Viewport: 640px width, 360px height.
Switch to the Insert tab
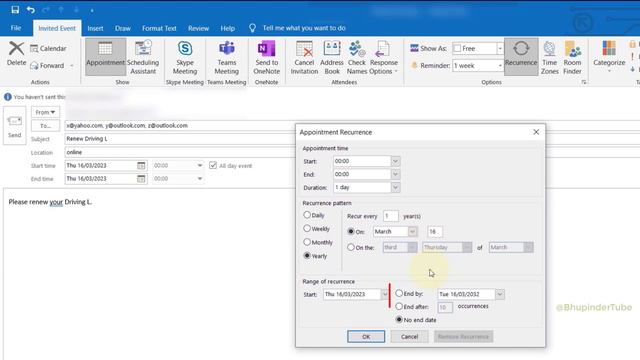[95, 28]
